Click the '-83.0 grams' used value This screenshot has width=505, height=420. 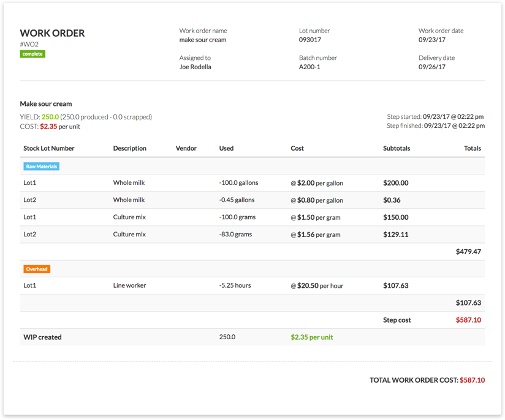(x=235, y=234)
